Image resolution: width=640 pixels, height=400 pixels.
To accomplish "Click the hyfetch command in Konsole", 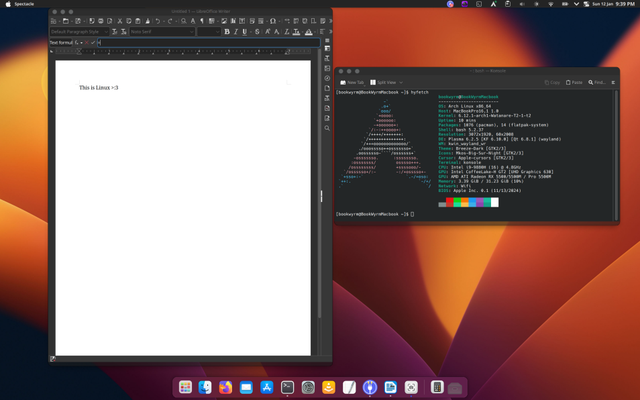I will (x=420, y=93).
